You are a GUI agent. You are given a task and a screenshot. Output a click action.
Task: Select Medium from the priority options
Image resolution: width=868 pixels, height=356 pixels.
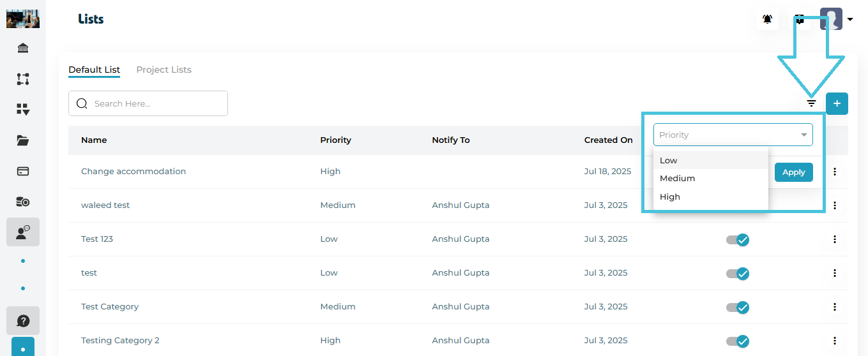click(677, 179)
